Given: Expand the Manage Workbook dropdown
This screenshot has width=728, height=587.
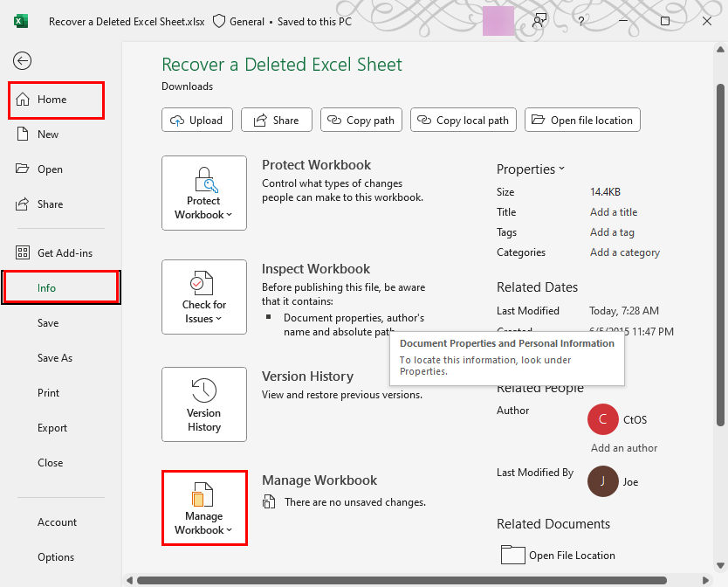Looking at the screenshot, I should (204, 508).
